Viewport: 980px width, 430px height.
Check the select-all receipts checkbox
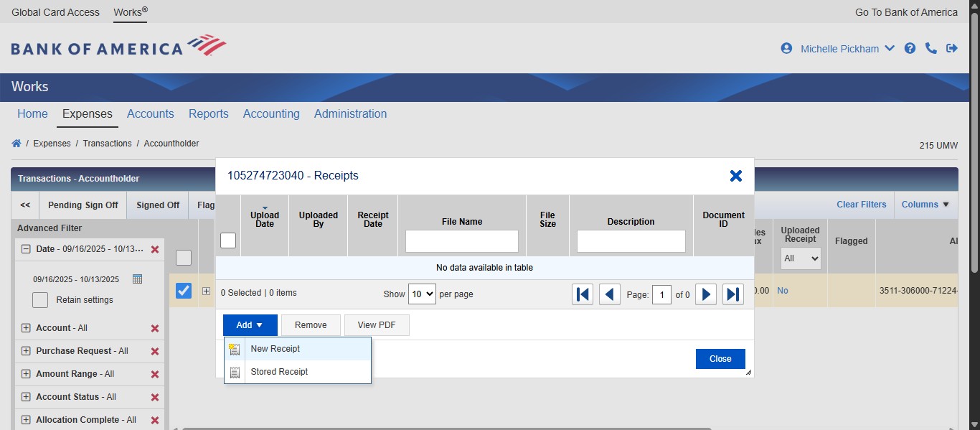pos(228,240)
